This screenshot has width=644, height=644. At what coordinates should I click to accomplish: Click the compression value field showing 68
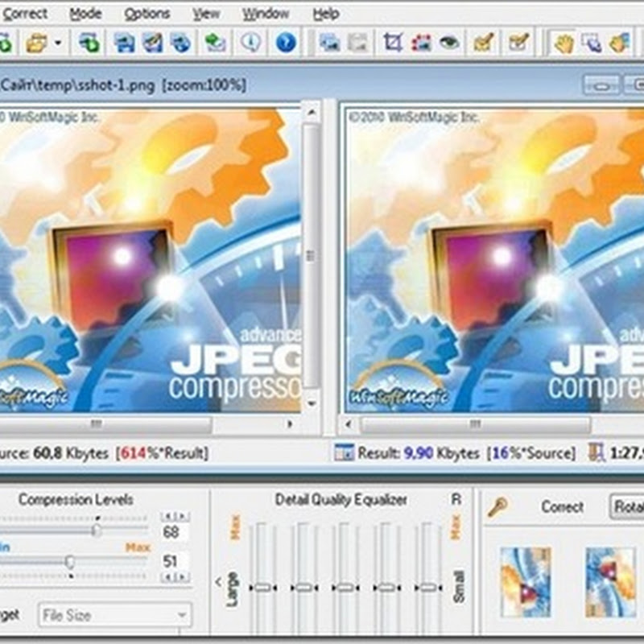tap(175, 532)
